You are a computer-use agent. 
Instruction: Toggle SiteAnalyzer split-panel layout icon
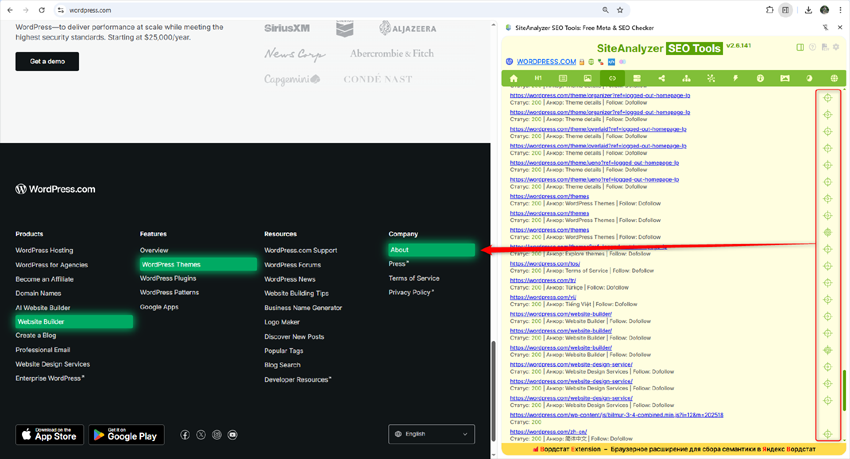point(800,47)
